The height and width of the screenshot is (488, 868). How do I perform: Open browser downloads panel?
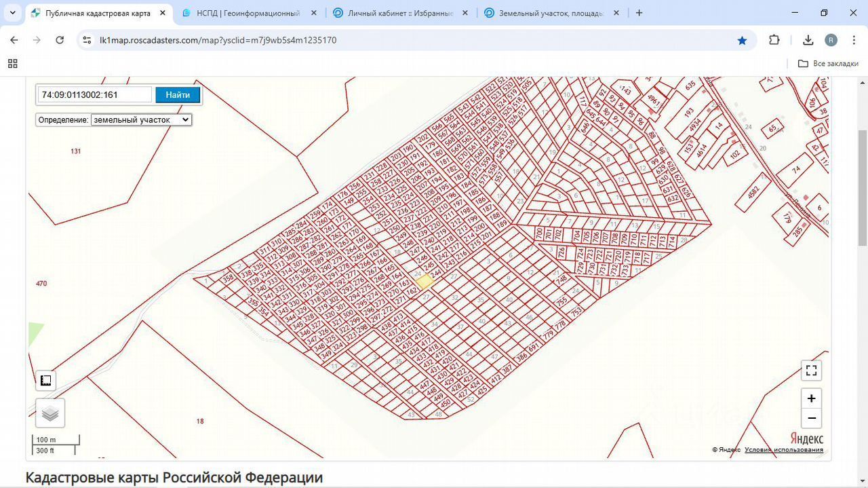point(808,40)
